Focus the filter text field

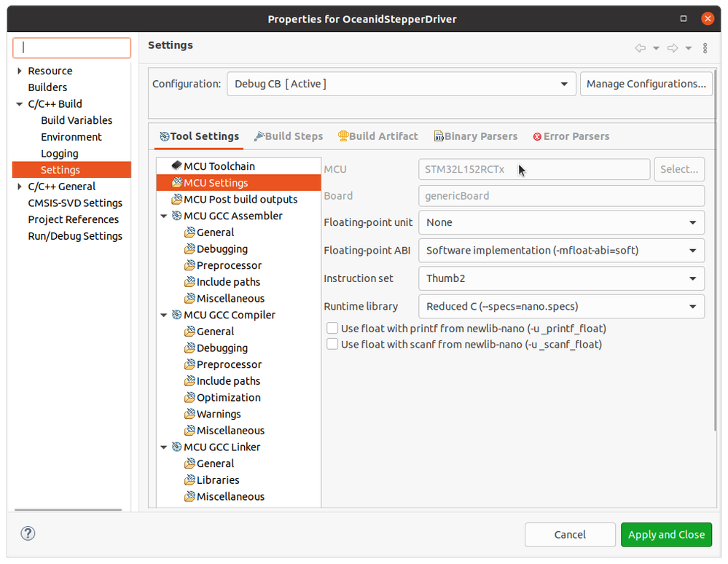[72, 48]
